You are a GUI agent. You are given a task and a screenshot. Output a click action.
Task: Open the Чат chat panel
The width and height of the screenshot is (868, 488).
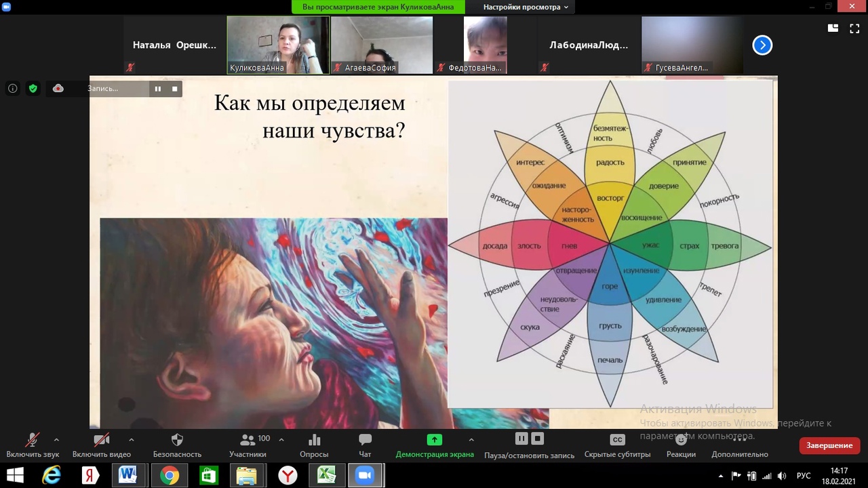pyautogui.click(x=365, y=445)
